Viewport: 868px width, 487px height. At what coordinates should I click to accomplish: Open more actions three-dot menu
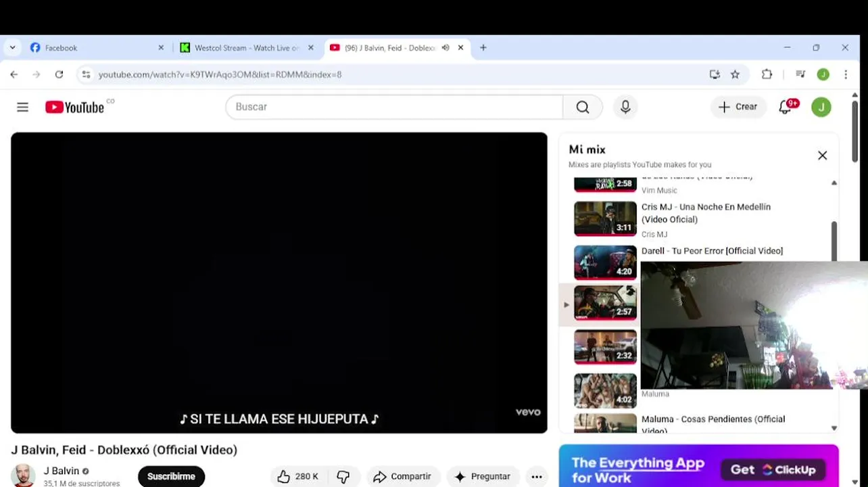537,476
